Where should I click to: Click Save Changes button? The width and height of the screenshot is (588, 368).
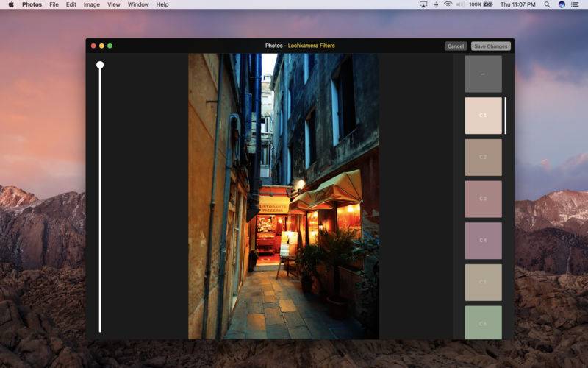coord(490,46)
